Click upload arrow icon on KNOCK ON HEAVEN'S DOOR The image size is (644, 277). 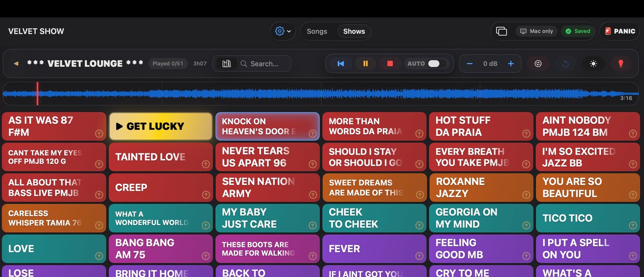pos(313,134)
